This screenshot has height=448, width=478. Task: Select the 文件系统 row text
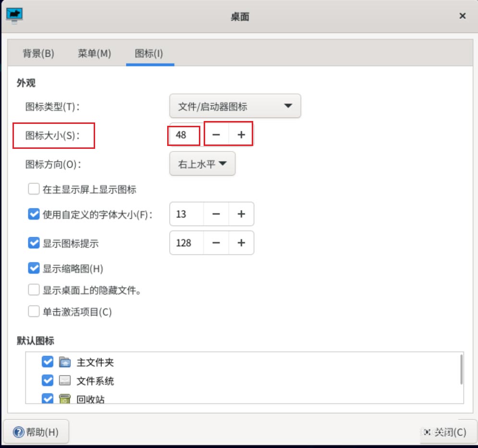pyautogui.click(x=95, y=381)
